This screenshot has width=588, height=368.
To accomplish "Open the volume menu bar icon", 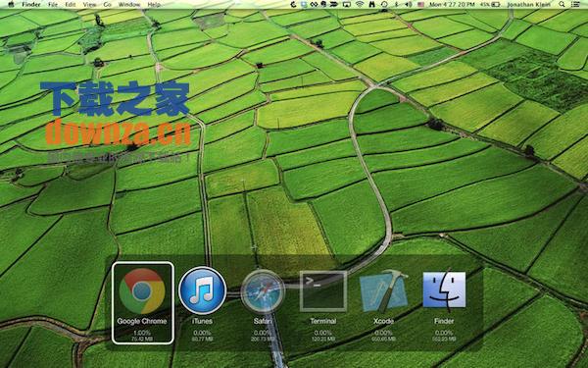I will (409, 5).
